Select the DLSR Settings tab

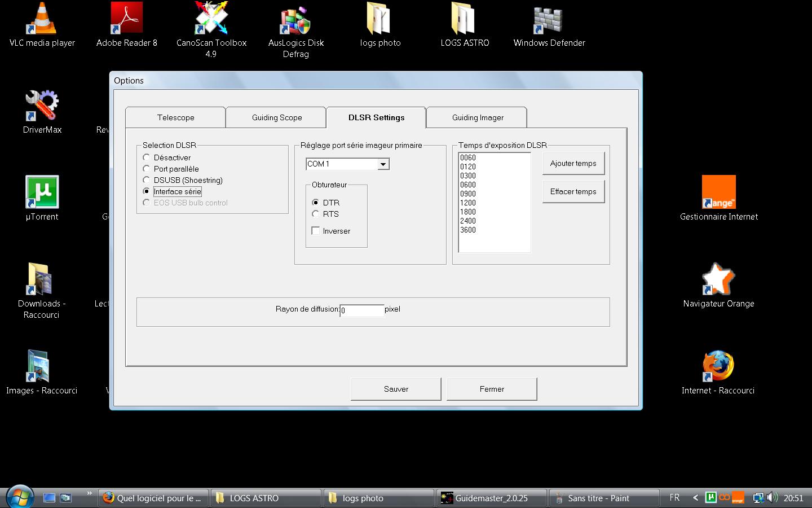tap(377, 117)
